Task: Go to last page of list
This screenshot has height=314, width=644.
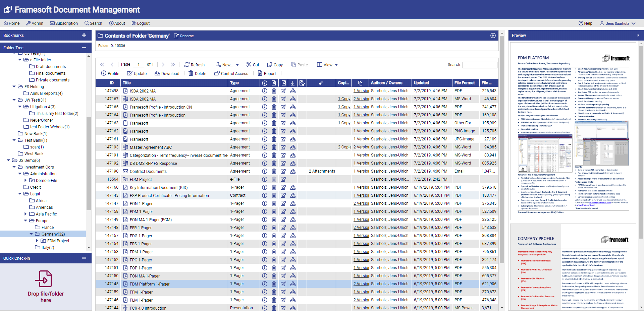Action: (x=173, y=65)
